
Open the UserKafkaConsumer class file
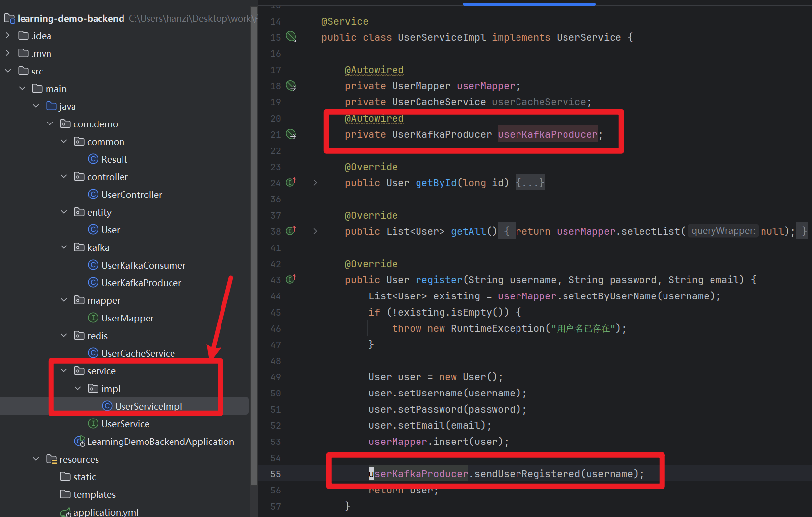[143, 265]
